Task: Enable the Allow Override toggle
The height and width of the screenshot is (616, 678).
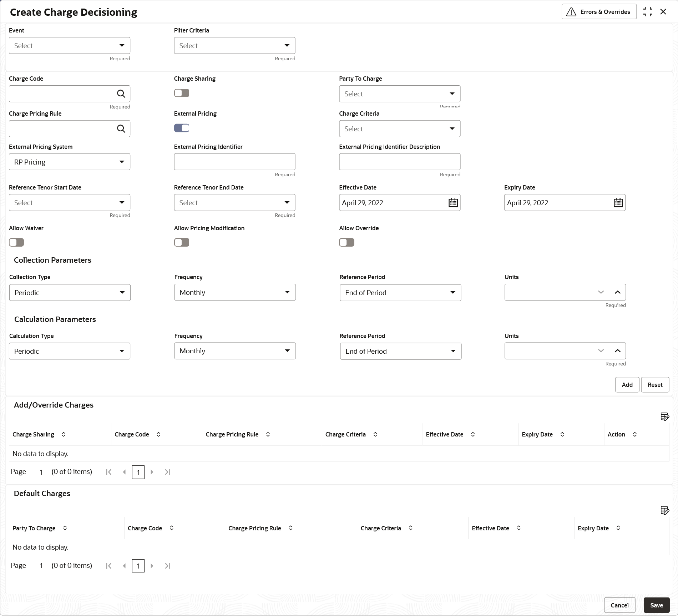Action: (x=346, y=243)
